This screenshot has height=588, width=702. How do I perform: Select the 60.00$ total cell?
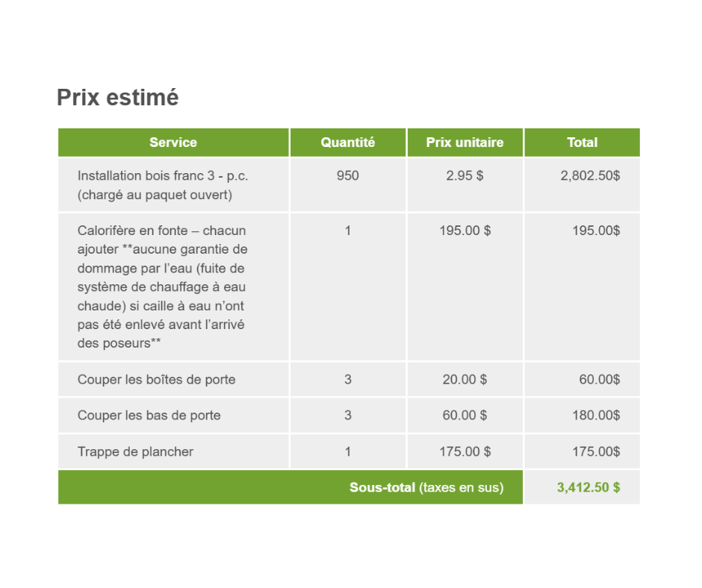tap(599, 380)
